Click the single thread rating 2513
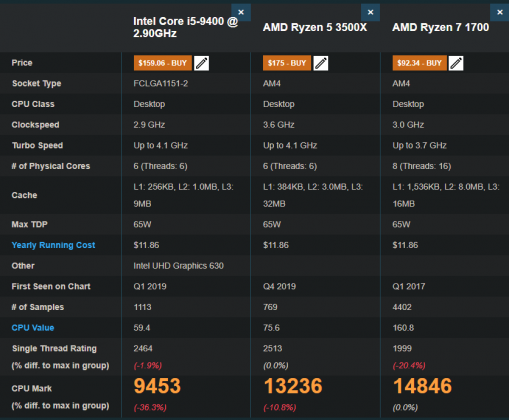This screenshot has width=509, height=420. 272,348
